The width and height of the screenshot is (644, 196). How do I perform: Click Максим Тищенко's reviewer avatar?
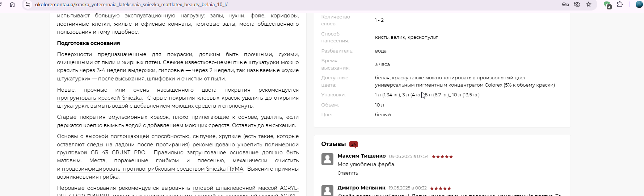coord(327,159)
